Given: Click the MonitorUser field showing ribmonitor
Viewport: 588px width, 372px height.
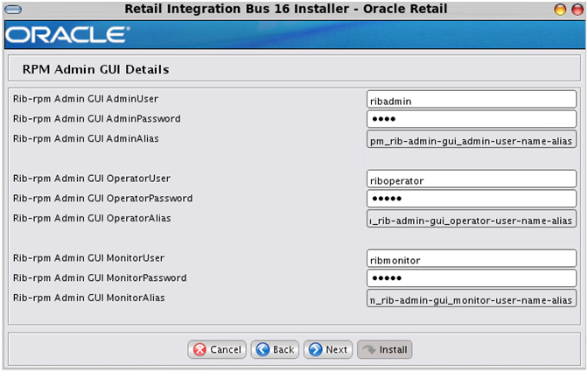Looking at the screenshot, I should (x=472, y=259).
